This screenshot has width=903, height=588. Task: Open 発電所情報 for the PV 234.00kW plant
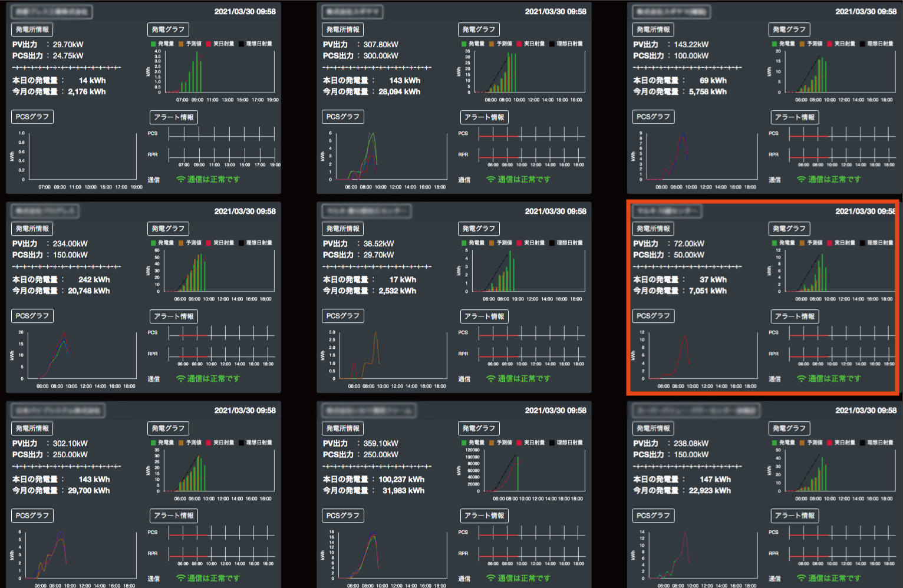click(32, 229)
